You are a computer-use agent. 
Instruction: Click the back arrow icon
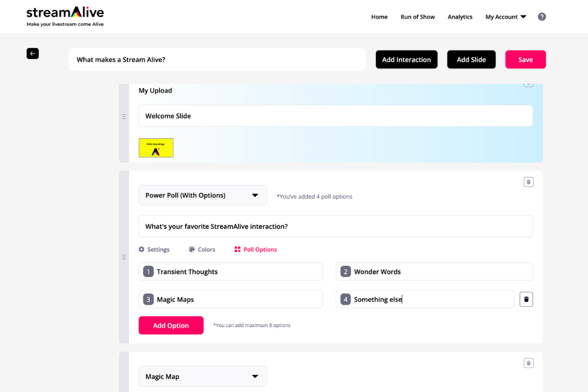32,53
